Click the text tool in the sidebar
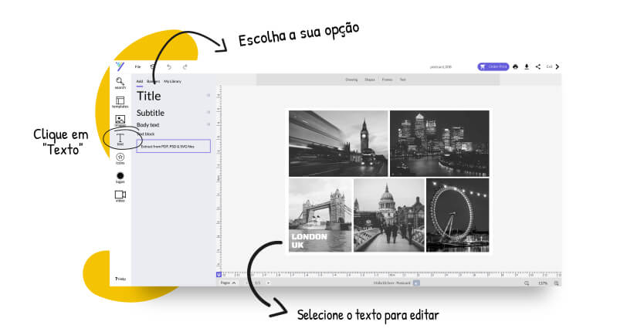644x332 pixels. click(x=120, y=139)
